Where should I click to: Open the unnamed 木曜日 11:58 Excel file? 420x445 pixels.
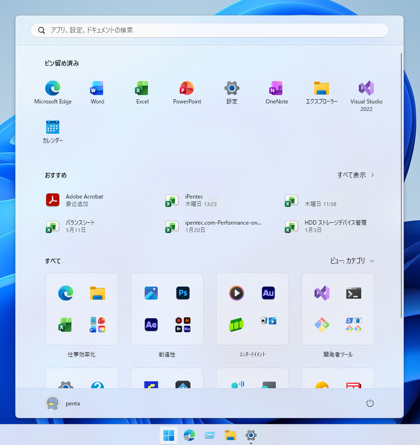click(x=311, y=201)
